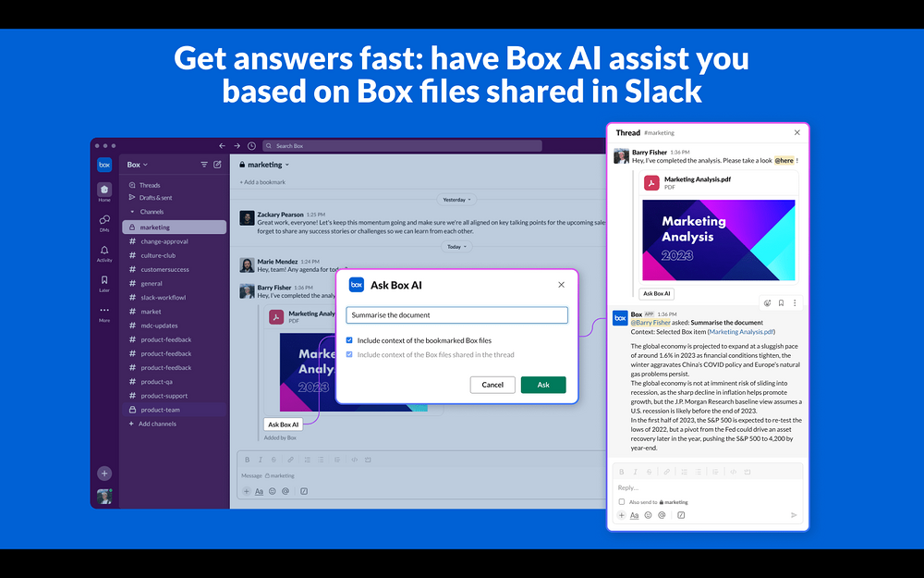Bookmark the Box app message in thread
This screenshot has height=578, width=924.
coord(781,303)
